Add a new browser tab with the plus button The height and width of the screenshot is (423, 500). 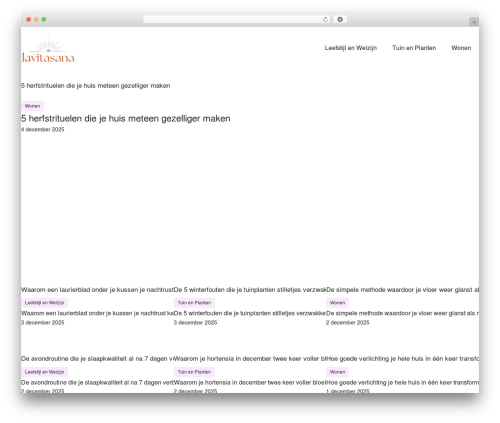tap(474, 22)
